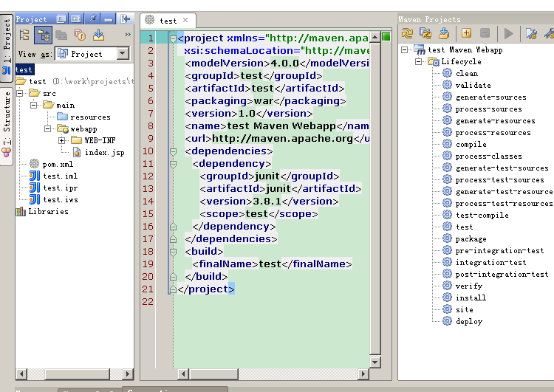Fold the dependencies block at line 10
This screenshot has height=392, width=554.
coord(173,151)
